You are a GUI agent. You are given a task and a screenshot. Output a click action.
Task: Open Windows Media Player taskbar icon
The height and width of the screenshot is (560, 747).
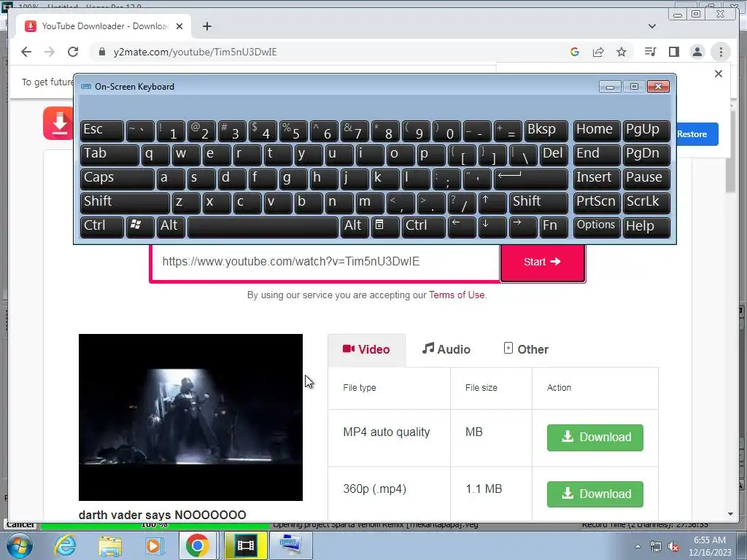tap(154, 545)
